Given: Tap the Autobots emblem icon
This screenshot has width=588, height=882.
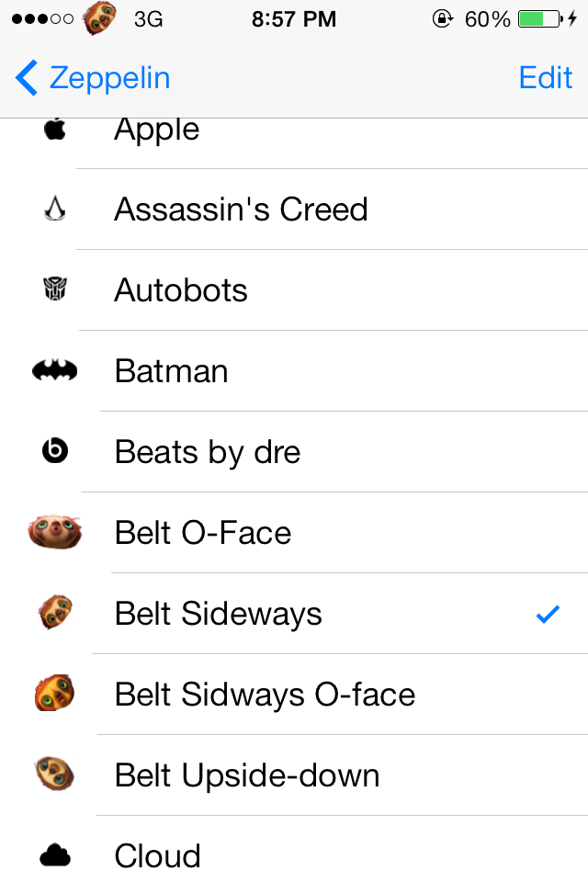Looking at the screenshot, I should (54, 290).
